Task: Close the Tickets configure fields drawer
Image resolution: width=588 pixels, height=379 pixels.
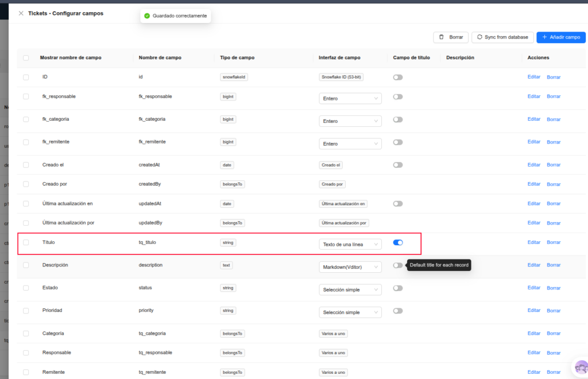Action: 21,14
